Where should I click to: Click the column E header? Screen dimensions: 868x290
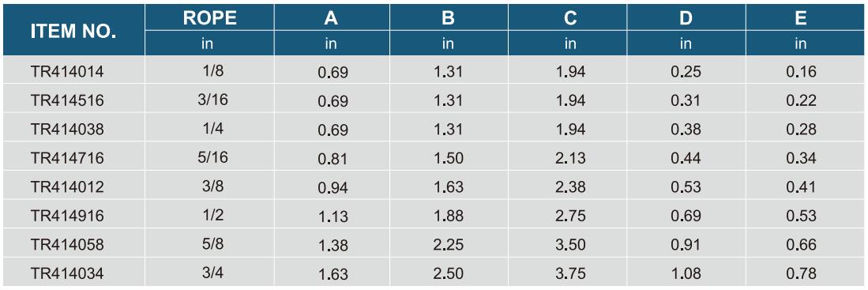(x=800, y=18)
